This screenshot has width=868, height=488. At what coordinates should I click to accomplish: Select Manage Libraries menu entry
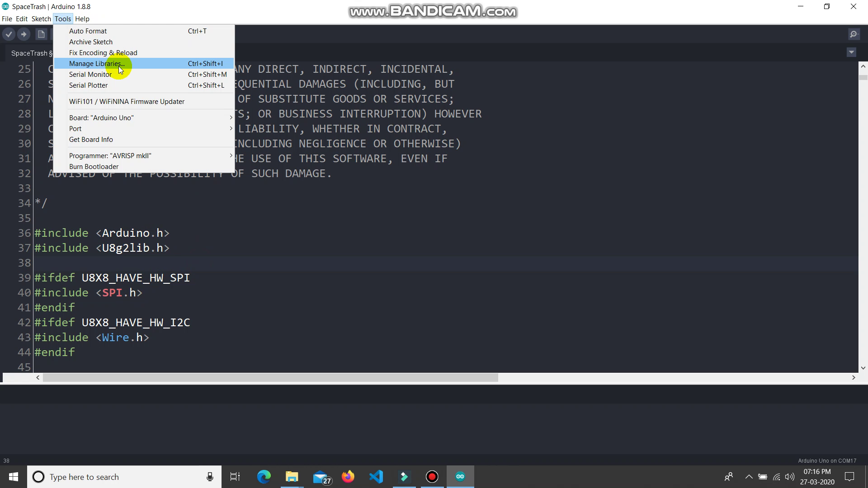point(97,64)
